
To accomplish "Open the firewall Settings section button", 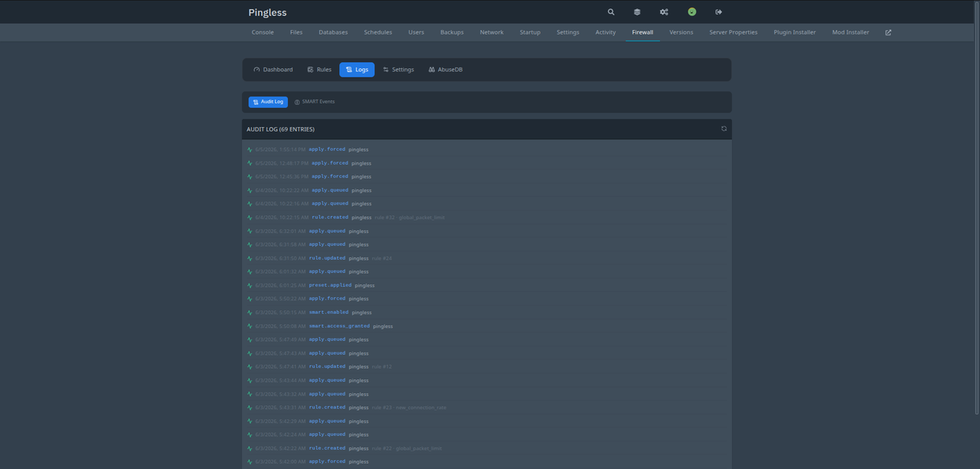I will pyautogui.click(x=399, y=70).
